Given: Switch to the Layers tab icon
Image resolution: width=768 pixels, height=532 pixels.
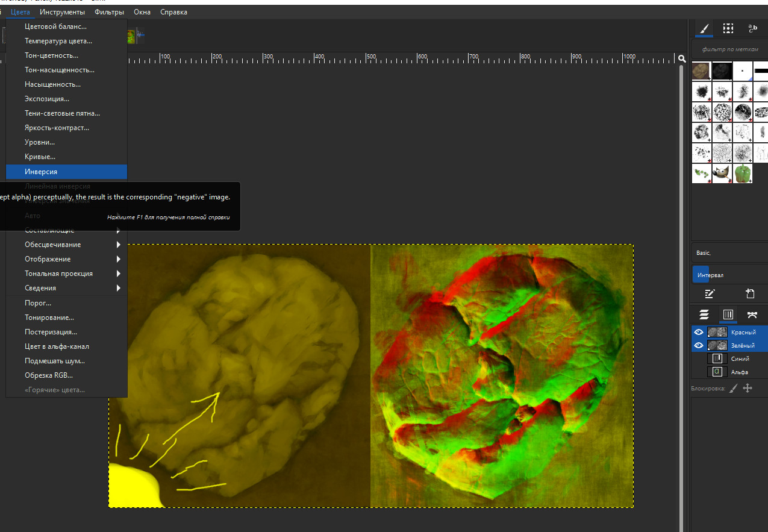Looking at the screenshot, I should tap(704, 315).
